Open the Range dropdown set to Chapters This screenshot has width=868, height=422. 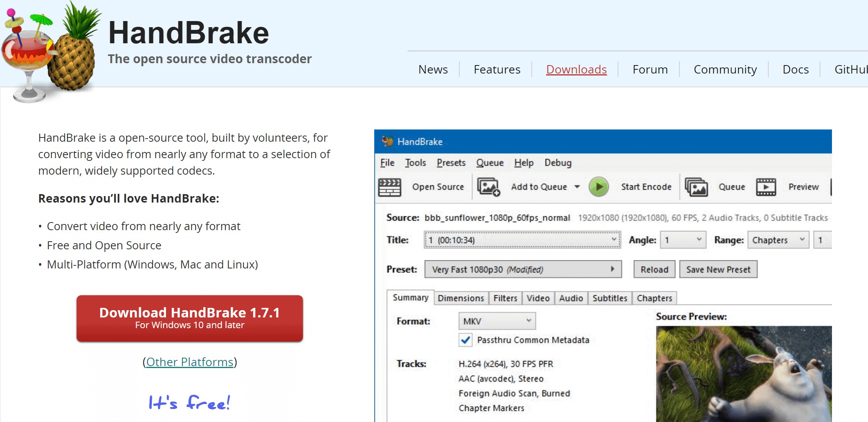(778, 240)
